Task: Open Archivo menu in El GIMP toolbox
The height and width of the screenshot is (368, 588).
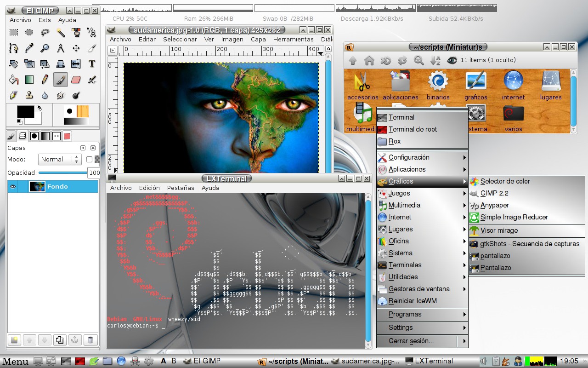Action: [x=21, y=20]
